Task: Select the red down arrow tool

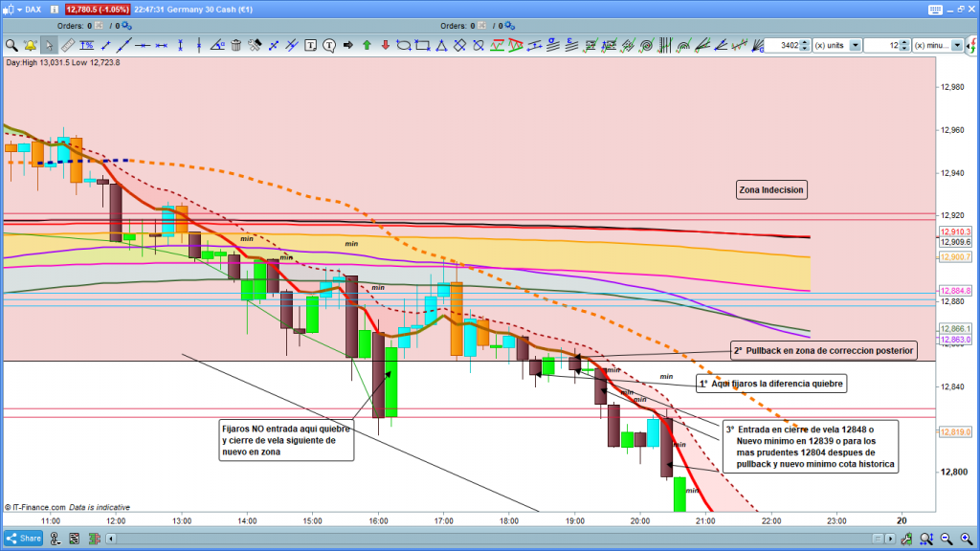Action: point(385,45)
